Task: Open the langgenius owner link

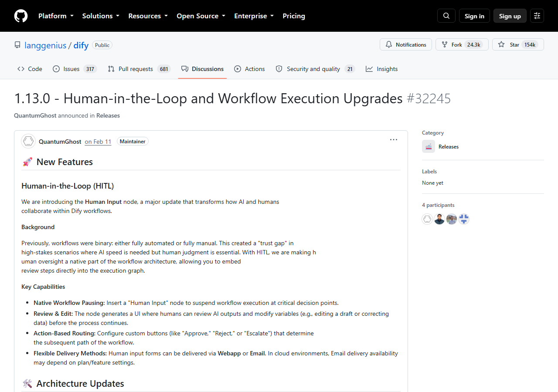Action: tap(45, 45)
